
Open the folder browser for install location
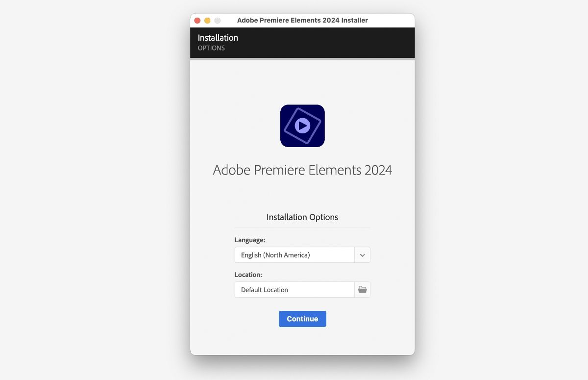(x=362, y=289)
